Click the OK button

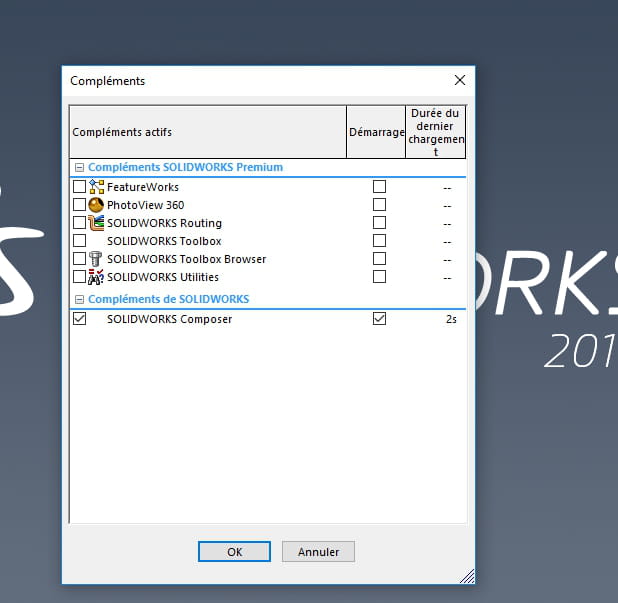tap(234, 552)
